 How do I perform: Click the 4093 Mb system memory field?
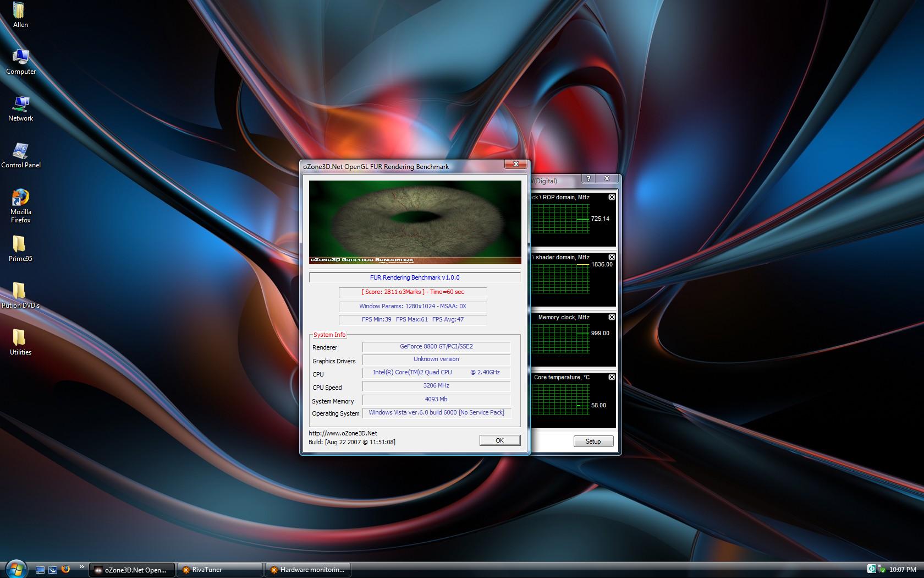(x=436, y=400)
